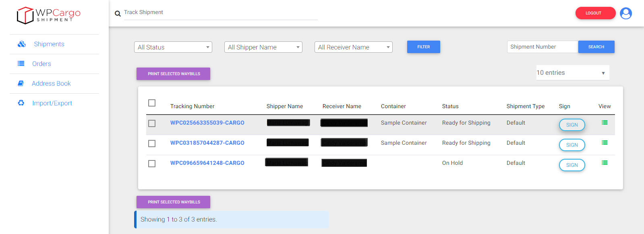Screen dimensions: 644x234
Task: Open Import/Export menu item
Action: coord(52,103)
